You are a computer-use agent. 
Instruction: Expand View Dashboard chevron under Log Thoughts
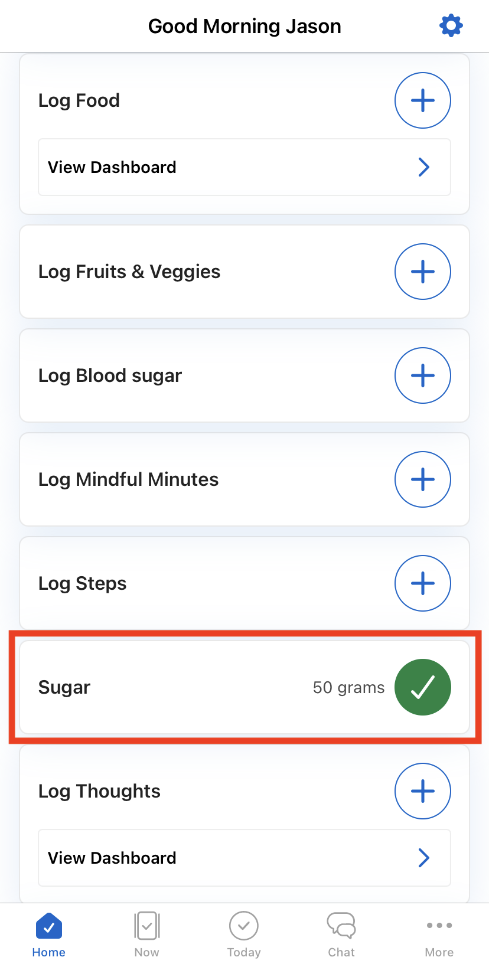423,858
